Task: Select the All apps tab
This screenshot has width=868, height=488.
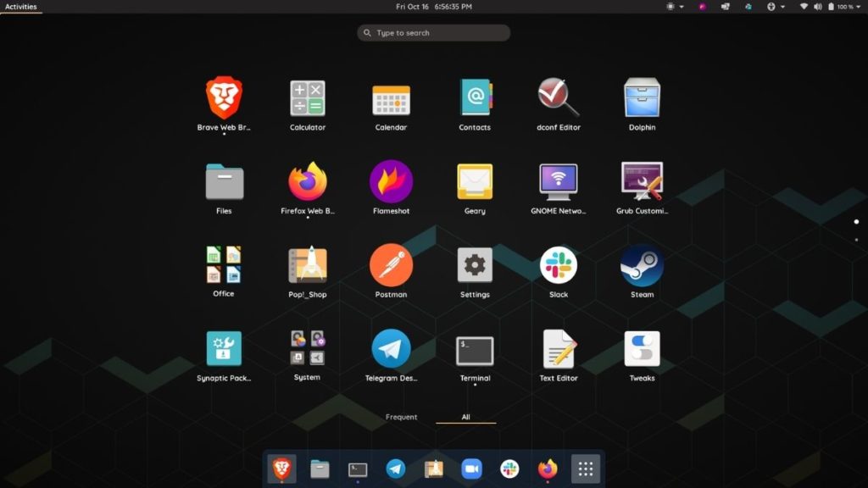Action: click(465, 417)
